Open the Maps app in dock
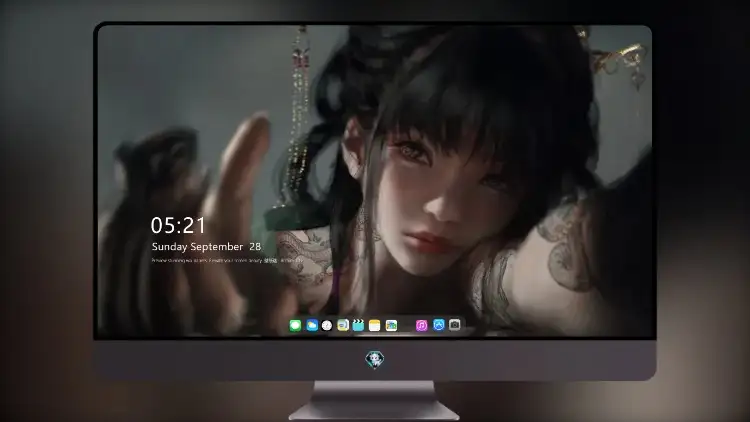750x422 pixels. (391, 326)
